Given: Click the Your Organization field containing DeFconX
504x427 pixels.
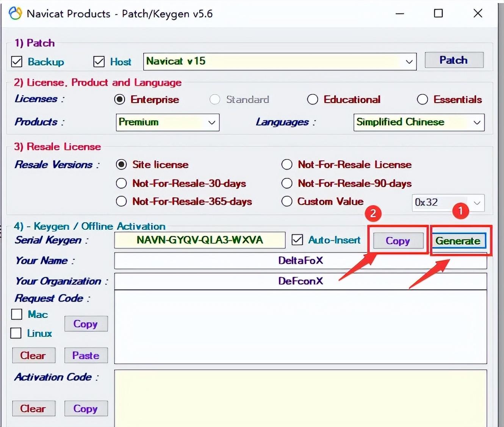Looking at the screenshot, I should [x=301, y=281].
